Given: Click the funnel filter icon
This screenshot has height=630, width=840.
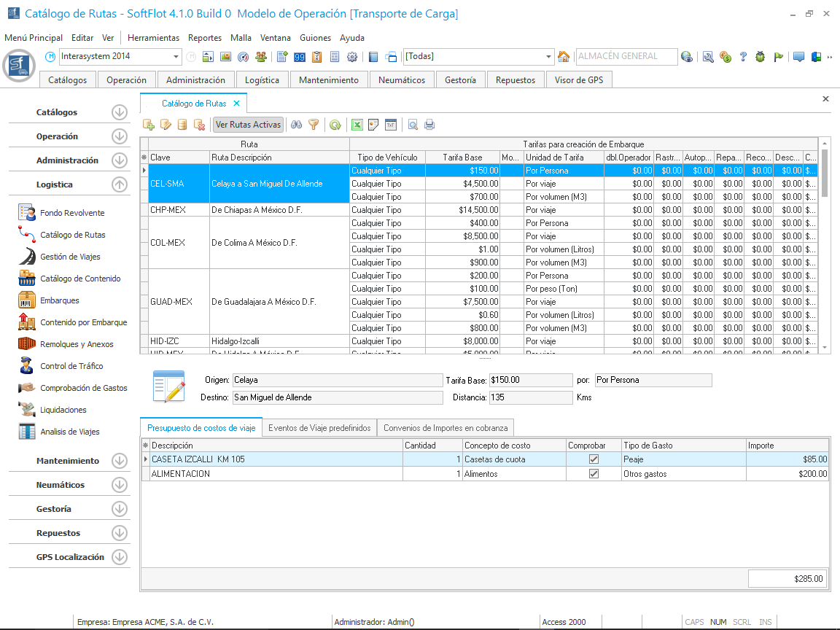Looking at the screenshot, I should [x=314, y=125].
